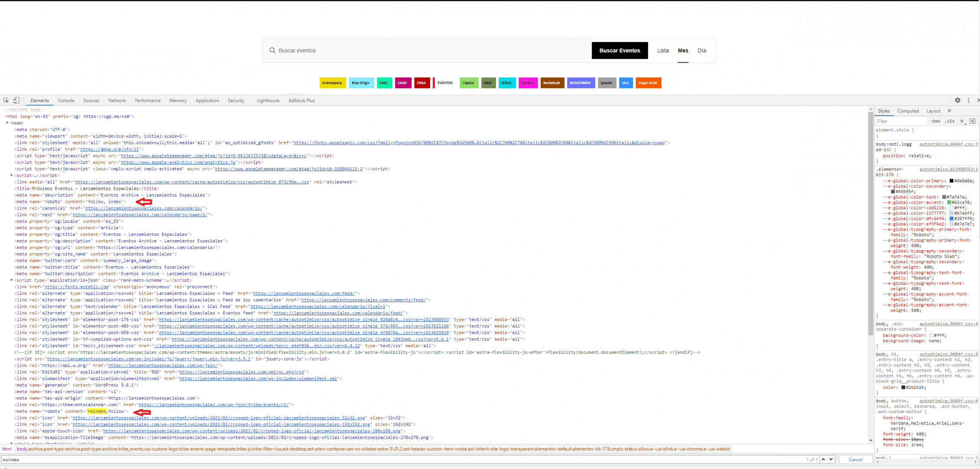Viewport: 980px width, 469px height.
Task: Expand the collapsed script node under head
Action: [x=12, y=175]
